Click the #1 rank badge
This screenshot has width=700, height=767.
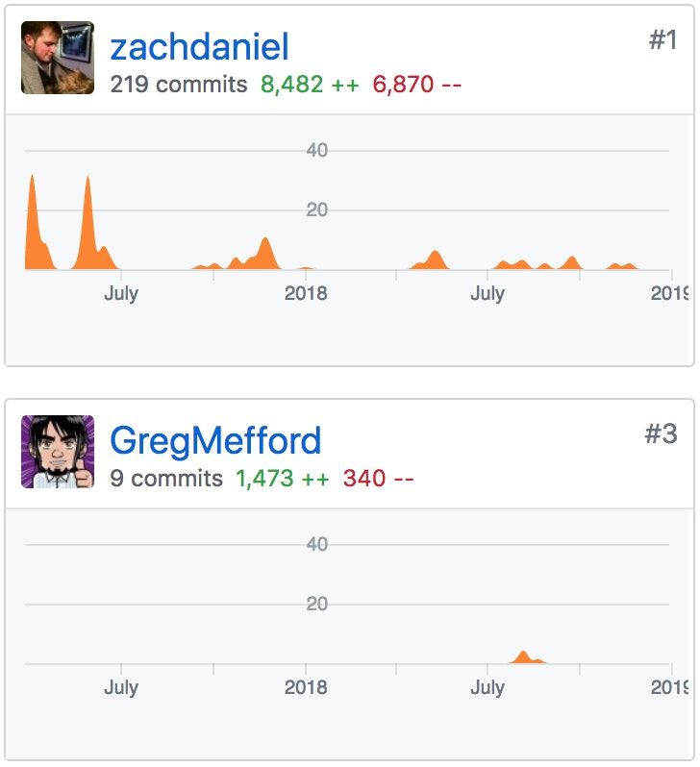(662, 40)
